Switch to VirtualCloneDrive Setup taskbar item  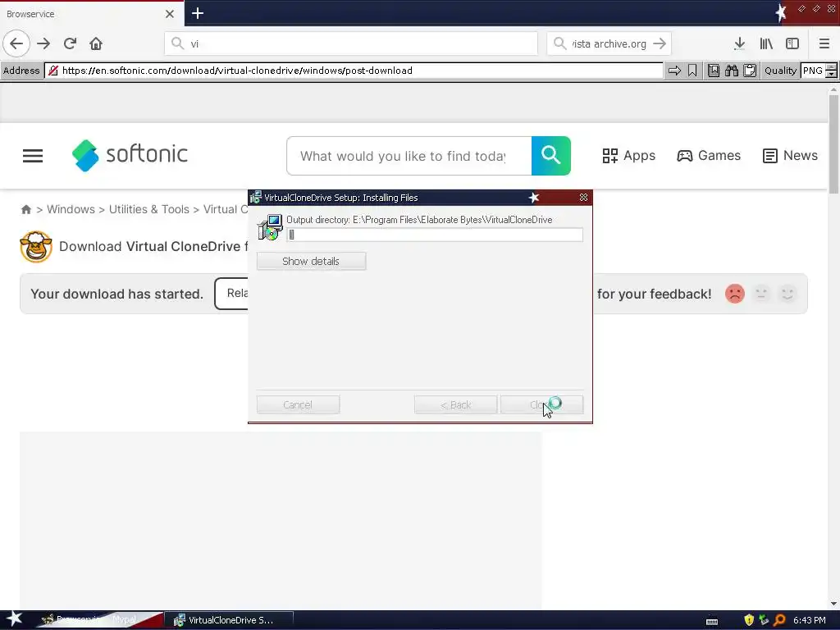click(229, 620)
